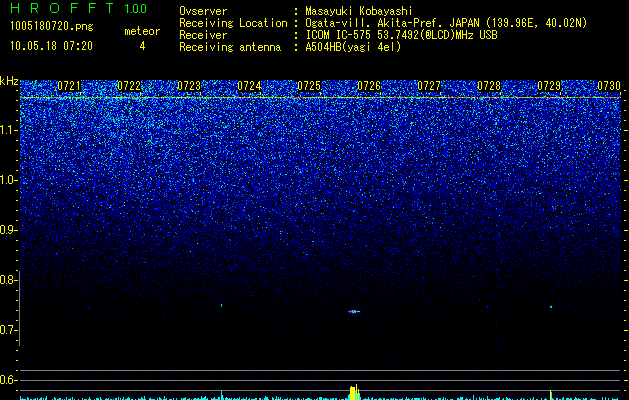The width and height of the screenshot is (629, 400).
Task: Click the small cyan echo near 0724
Action: [221, 305]
